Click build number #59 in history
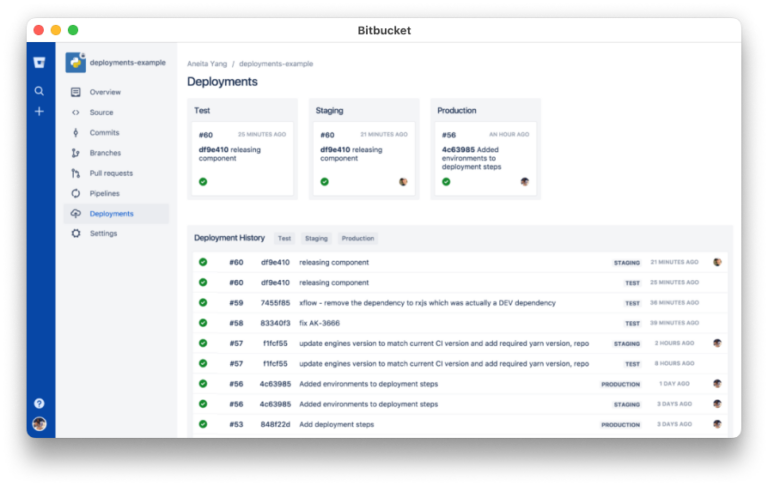The image size is (768, 486). click(x=236, y=303)
